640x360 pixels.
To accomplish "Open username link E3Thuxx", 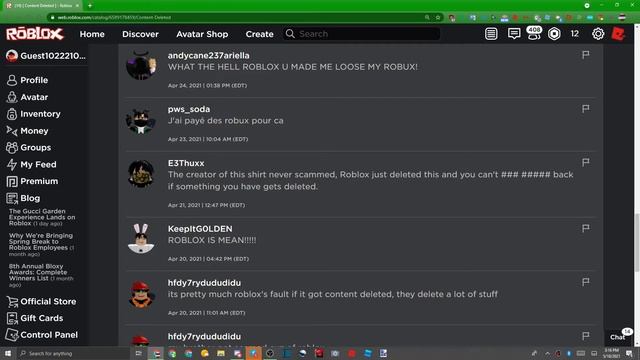I will 186,163.
